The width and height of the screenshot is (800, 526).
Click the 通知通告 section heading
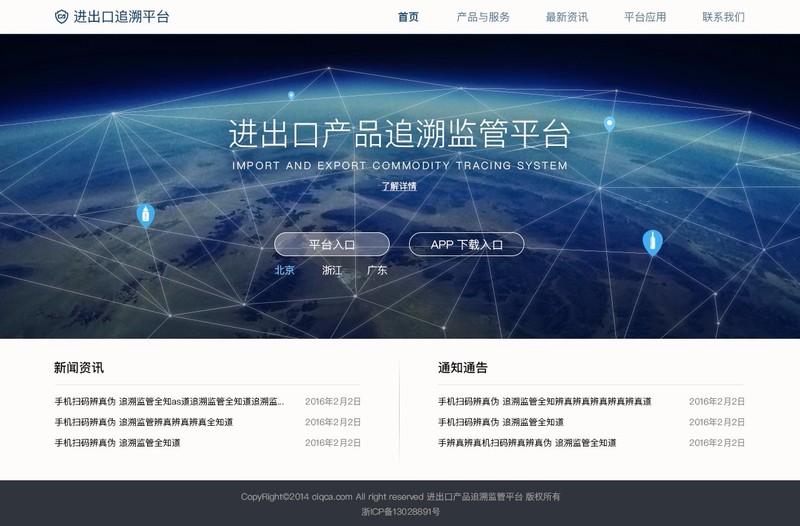pyautogui.click(x=463, y=367)
